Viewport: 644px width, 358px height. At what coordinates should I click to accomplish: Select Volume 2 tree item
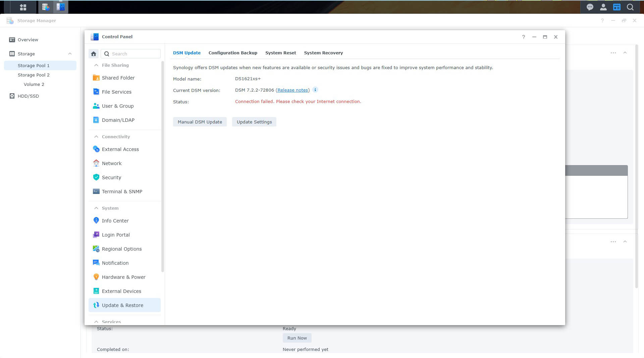click(40, 84)
